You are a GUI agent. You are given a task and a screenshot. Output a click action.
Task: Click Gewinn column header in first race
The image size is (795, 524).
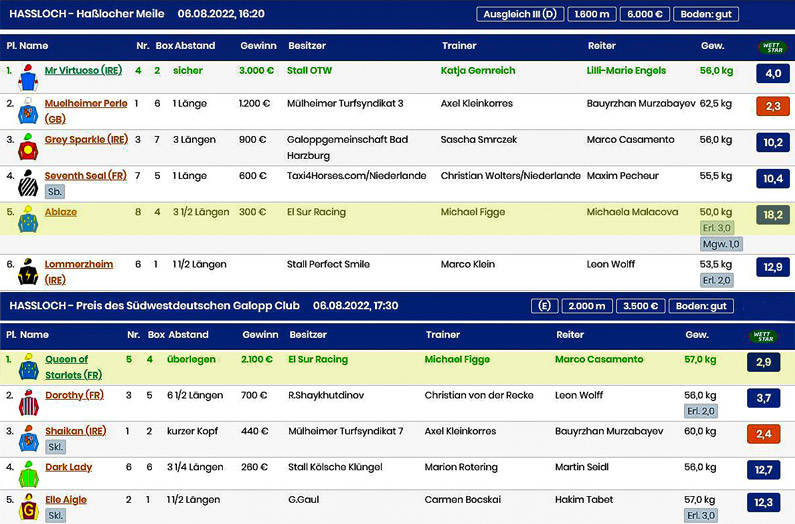(259, 46)
